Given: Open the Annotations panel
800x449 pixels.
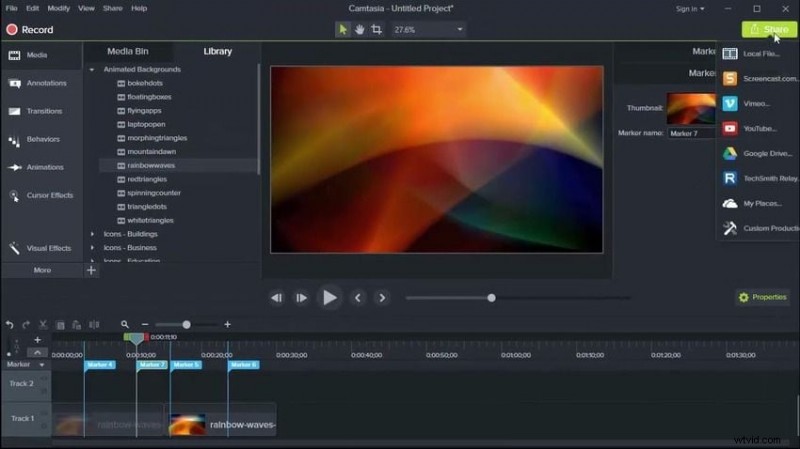Looking at the screenshot, I should tap(41, 83).
